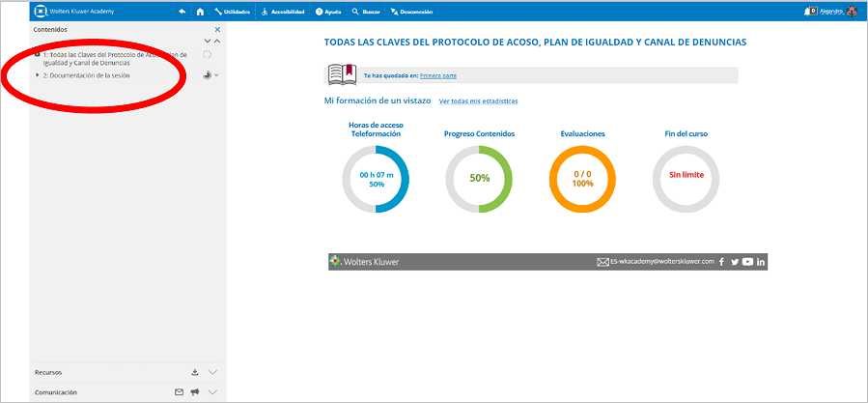The image size is (868, 403).
Task: Click the Contenidos panel title
Action: 50,29
